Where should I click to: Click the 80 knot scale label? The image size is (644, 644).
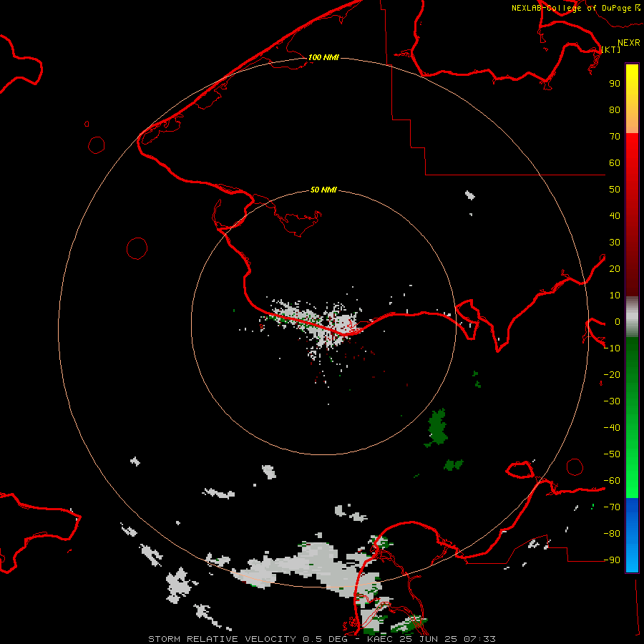click(615, 109)
